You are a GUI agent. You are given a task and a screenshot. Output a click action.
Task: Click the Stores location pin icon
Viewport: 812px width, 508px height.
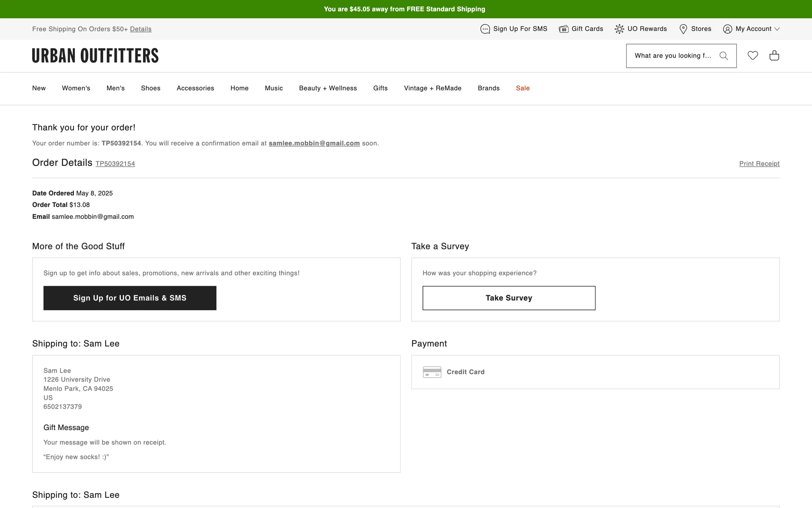pos(683,29)
